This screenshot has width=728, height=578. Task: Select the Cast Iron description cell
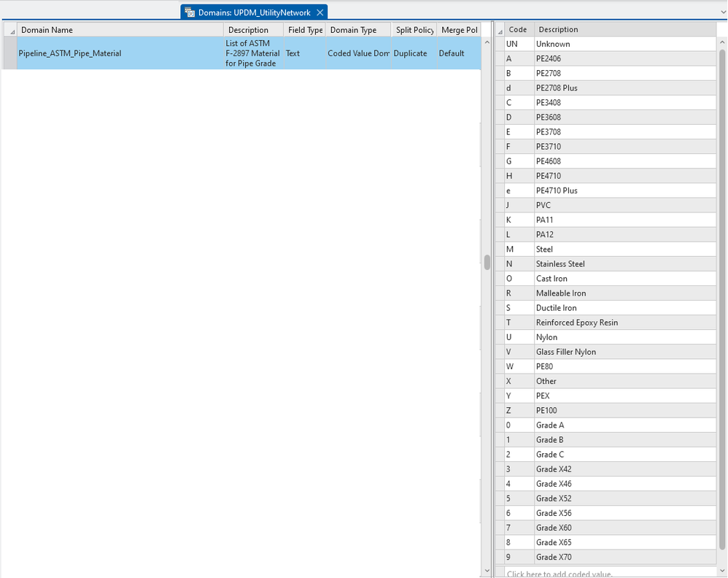click(625, 278)
